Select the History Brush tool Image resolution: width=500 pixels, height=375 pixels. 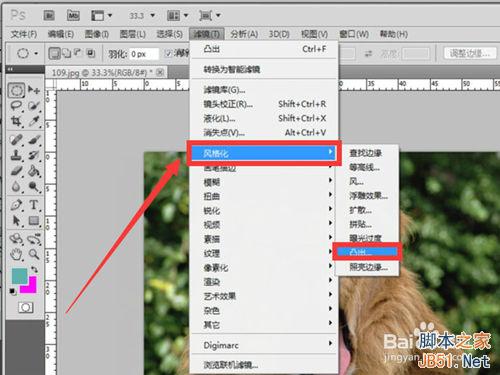34,155
